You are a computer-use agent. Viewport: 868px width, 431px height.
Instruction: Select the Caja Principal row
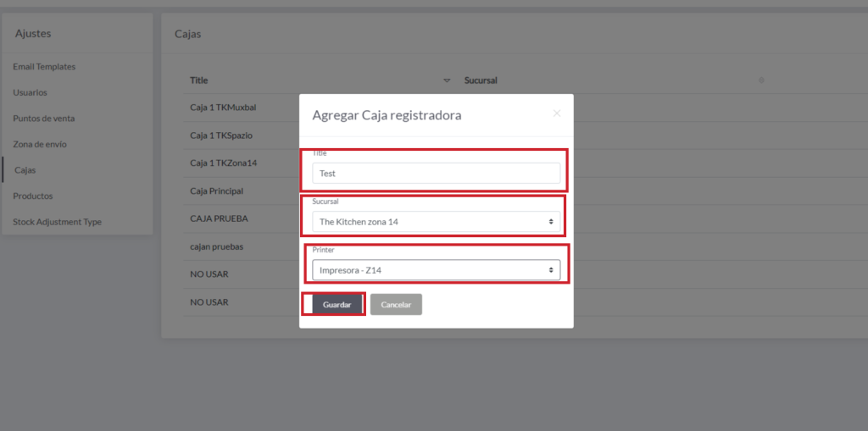(x=217, y=191)
